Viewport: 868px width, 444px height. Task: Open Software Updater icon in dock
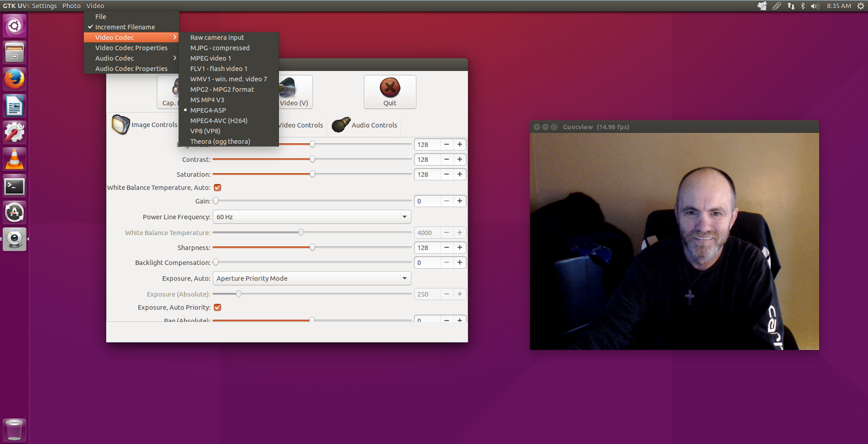coord(15,212)
